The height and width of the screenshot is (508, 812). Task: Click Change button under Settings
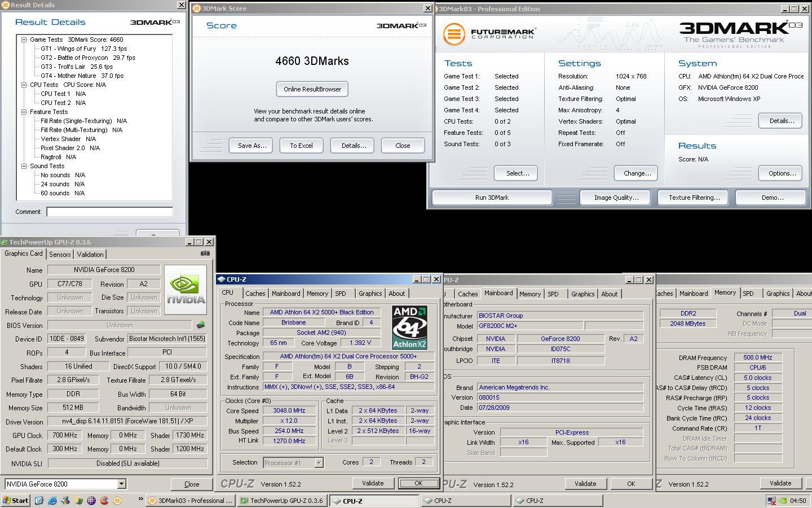point(637,173)
